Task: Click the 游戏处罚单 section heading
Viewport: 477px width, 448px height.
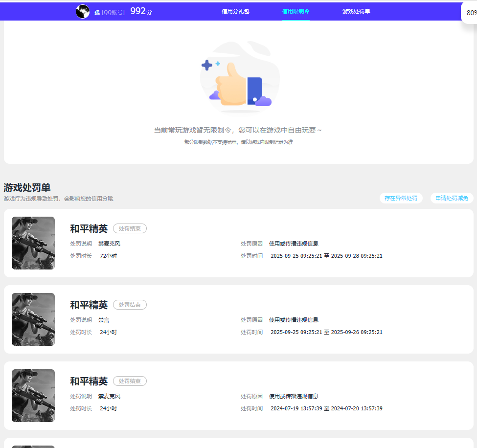Action: click(27, 188)
